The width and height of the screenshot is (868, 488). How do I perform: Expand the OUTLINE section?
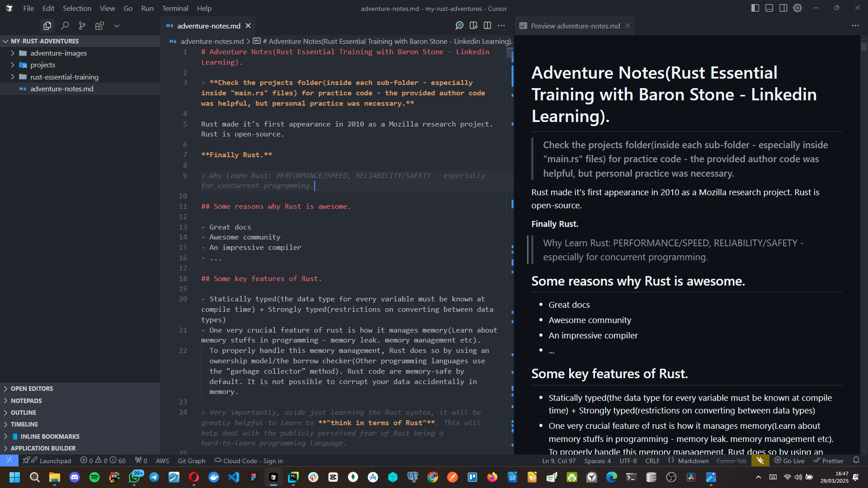pos(24,413)
